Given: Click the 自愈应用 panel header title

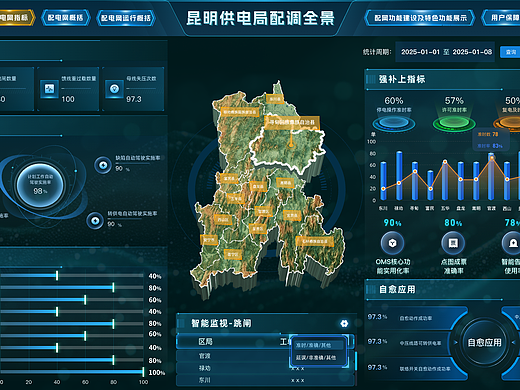Looking at the screenshot, I should click(x=397, y=289).
